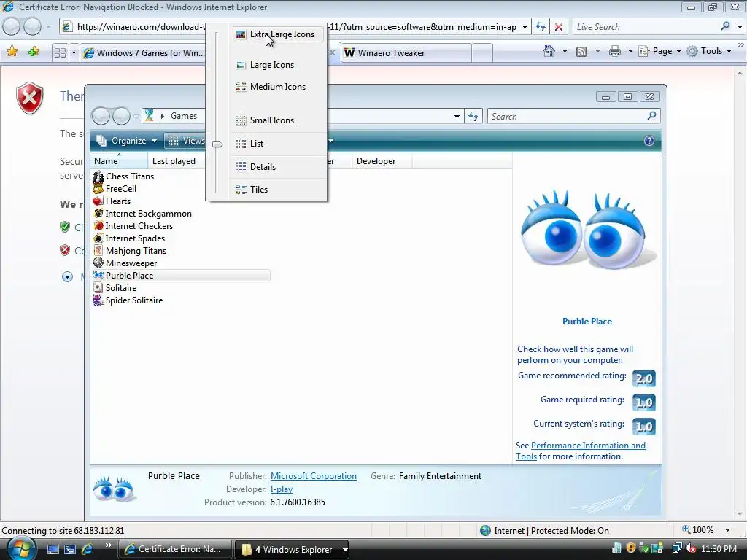The image size is (747, 560).
Task: Click the Games folder help icon
Action: 649,141
